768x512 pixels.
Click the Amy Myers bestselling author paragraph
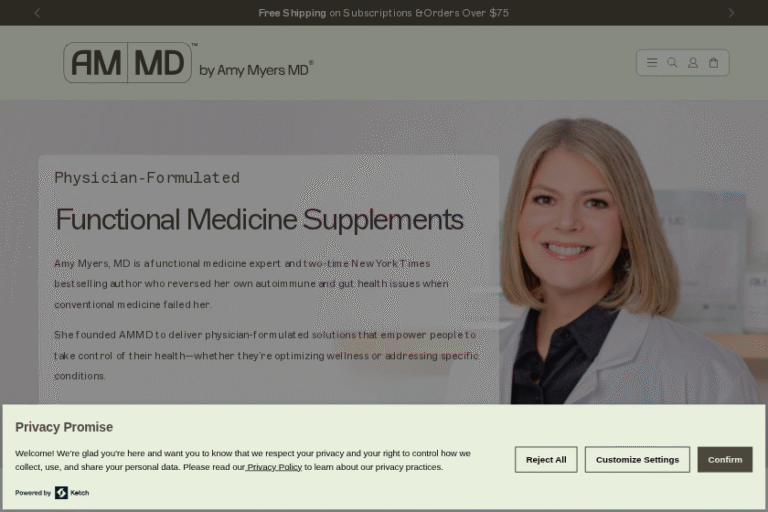(251, 284)
